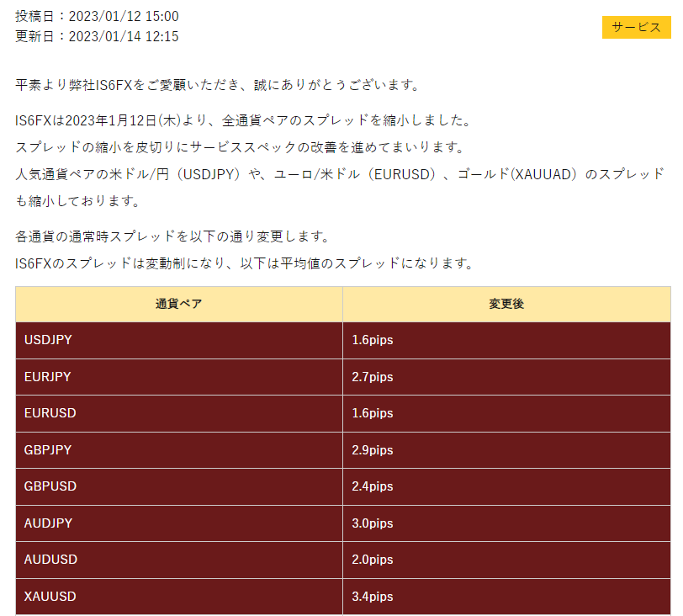Select the EURUSD table row

tap(178, 413)
